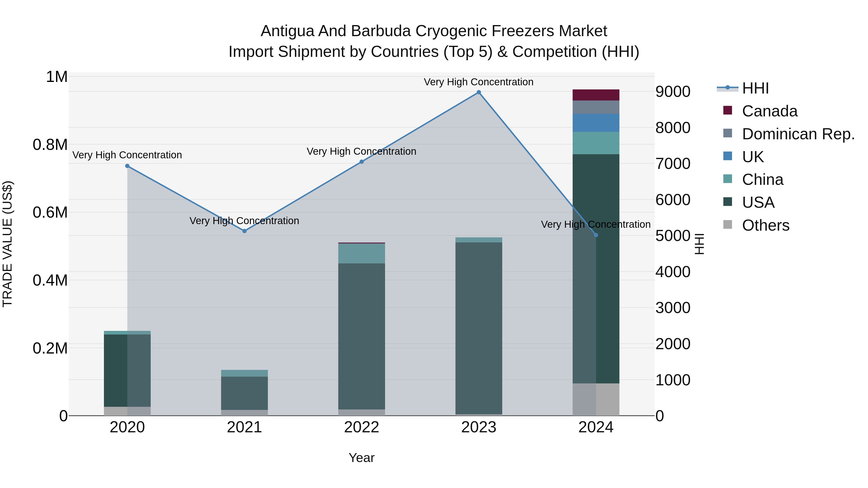Screen dimensions: 868x488
Task: Click the 0.6M tick on trade axis
Action: click(50, 213)
